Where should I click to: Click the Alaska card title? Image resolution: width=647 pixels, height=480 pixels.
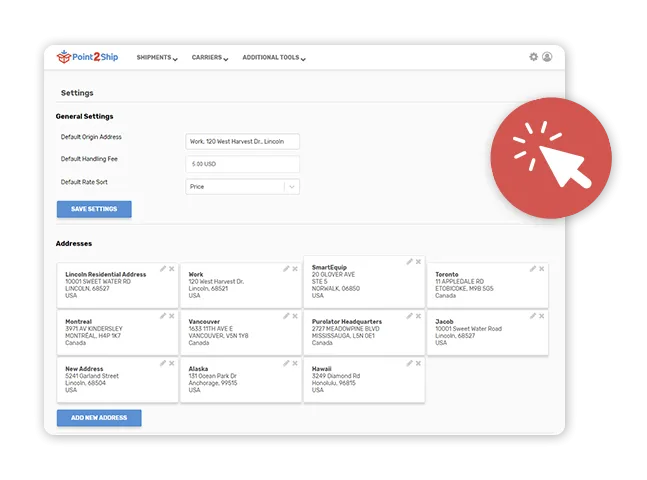[198, 369]
